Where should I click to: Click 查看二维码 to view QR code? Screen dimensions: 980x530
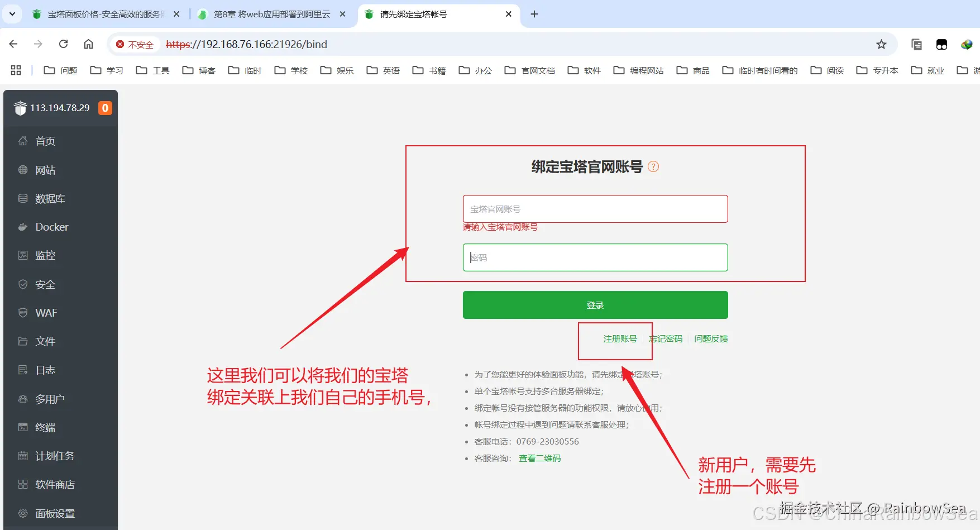(x=539, y=458)
